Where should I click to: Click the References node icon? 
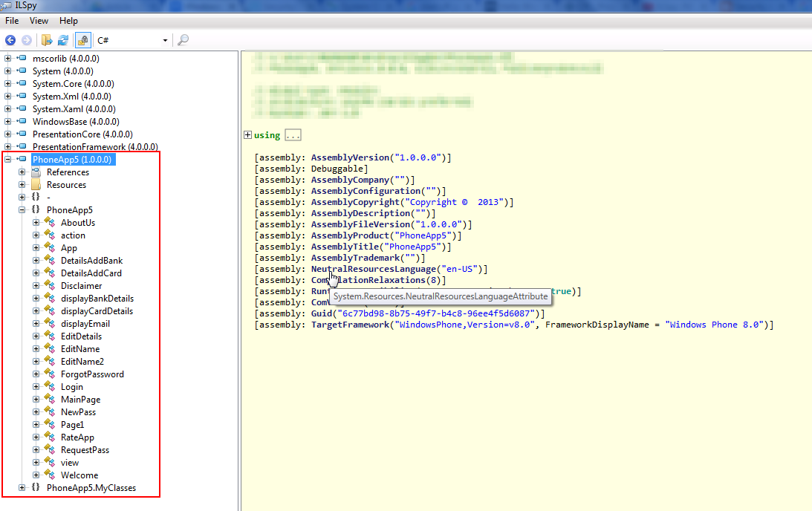36,172
